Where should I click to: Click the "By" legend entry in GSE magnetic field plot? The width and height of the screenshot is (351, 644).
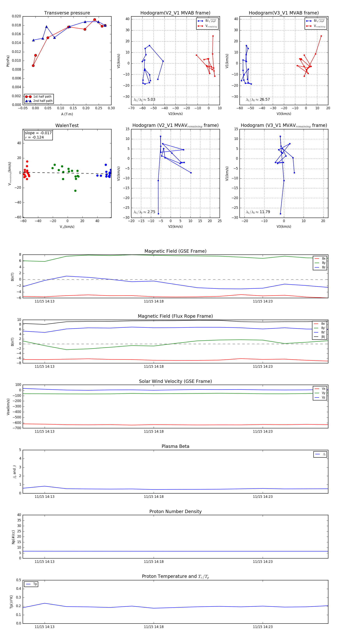pos(320,263)
